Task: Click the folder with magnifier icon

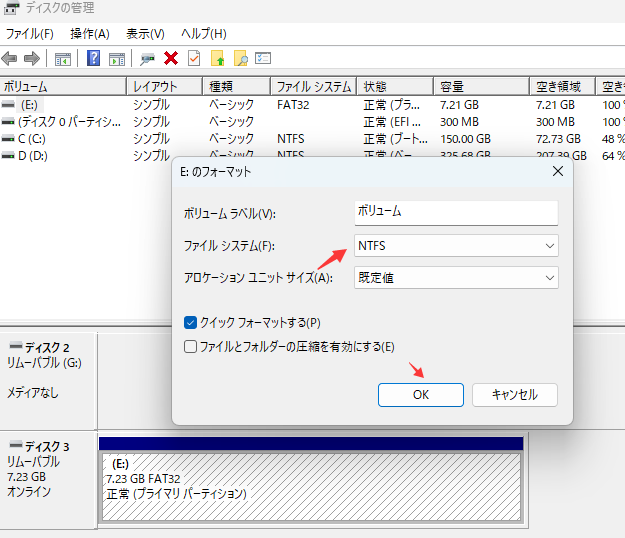Action: click(x=241, y=58)
